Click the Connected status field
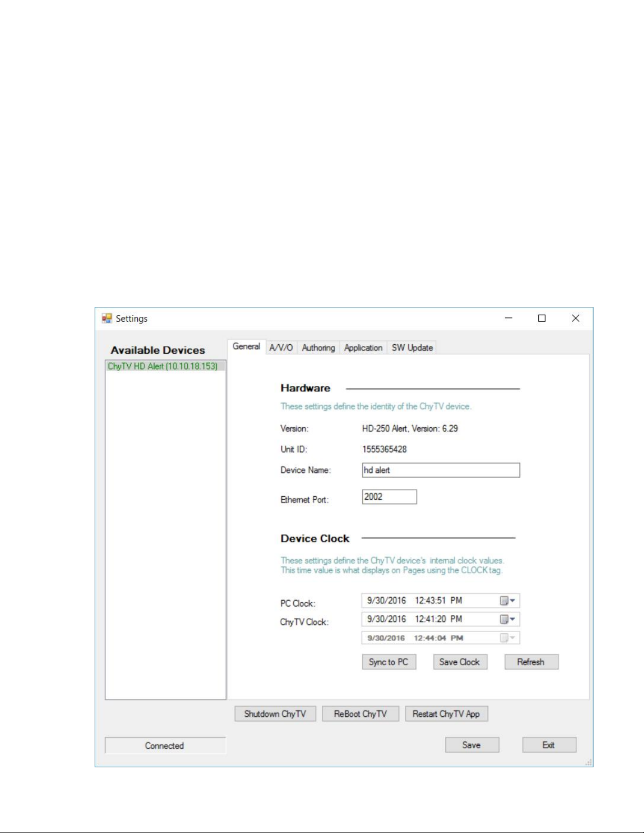The width and height of the screenshot is (644, 833). click(165, 746)
